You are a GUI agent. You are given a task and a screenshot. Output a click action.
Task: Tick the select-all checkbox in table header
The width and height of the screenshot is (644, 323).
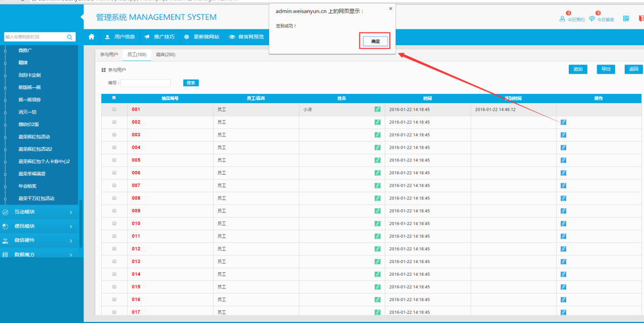coord(114,98)
